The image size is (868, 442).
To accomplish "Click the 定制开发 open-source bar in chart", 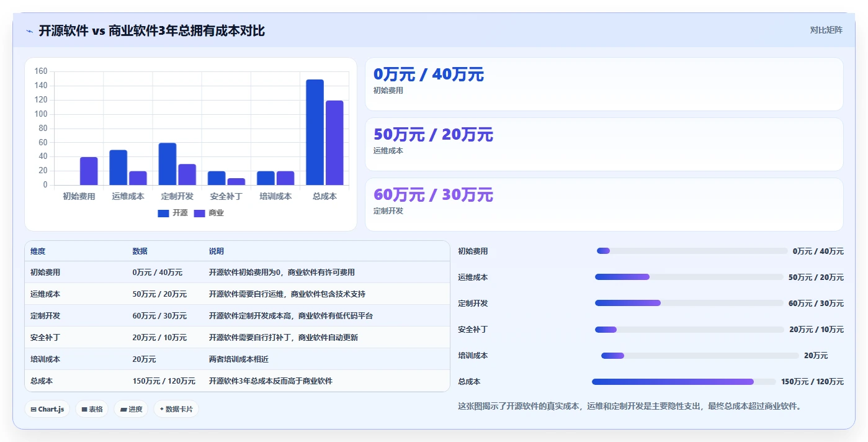I will point(168,164).
